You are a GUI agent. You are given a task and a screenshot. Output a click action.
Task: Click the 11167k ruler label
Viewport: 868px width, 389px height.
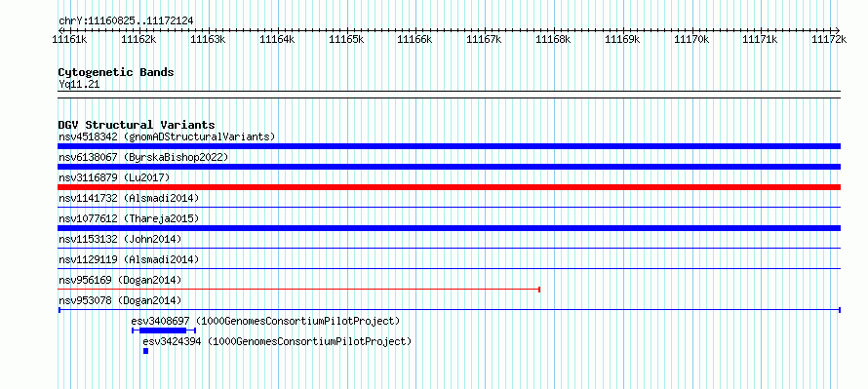pyautogui.click(x=484, y=39)
